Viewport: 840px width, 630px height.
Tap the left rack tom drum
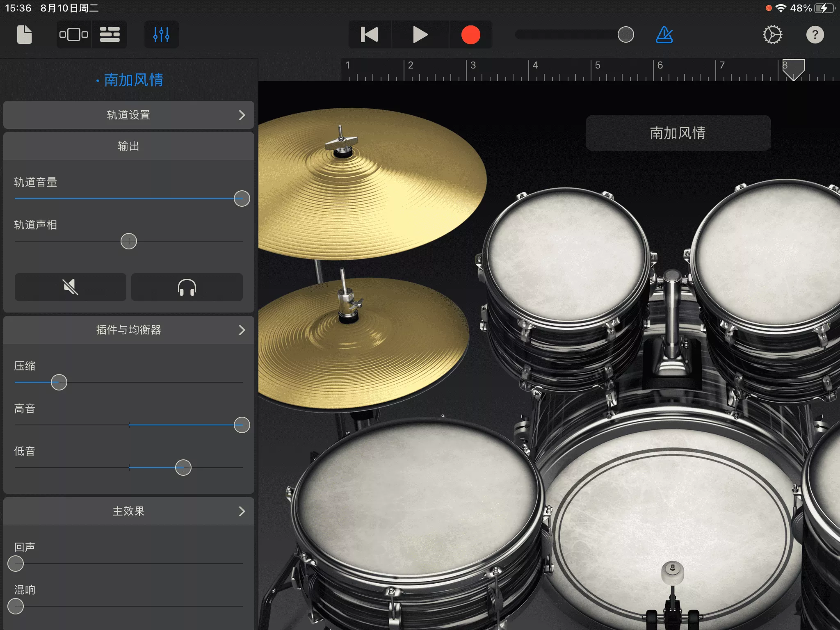[566, 254]
